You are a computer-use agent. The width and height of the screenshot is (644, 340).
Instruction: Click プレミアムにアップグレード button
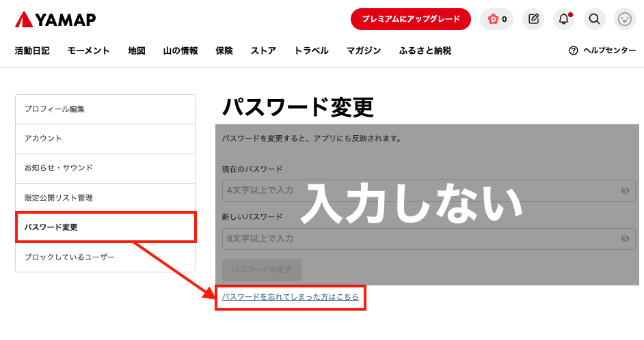tap(411, 19)
